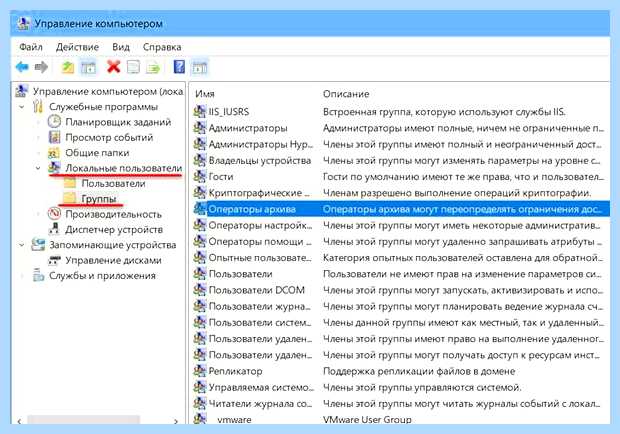
Task: Open the Справка menu
Action: click(162, 47)
